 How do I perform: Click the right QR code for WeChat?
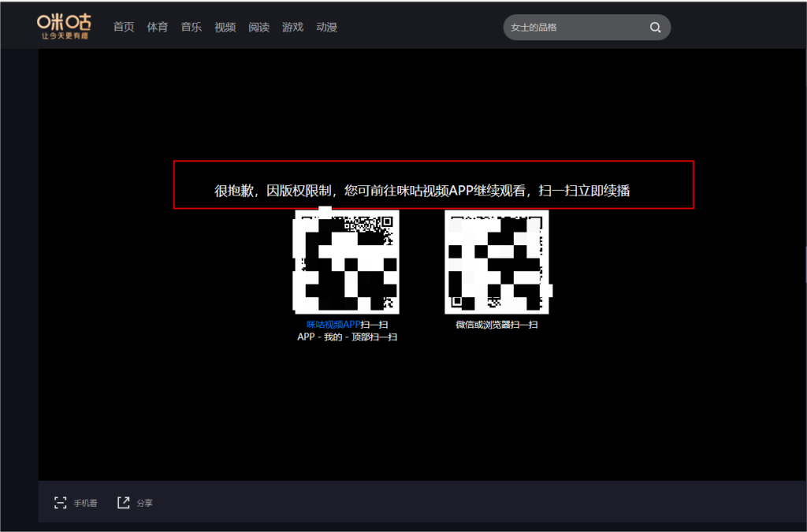point(496,262)
